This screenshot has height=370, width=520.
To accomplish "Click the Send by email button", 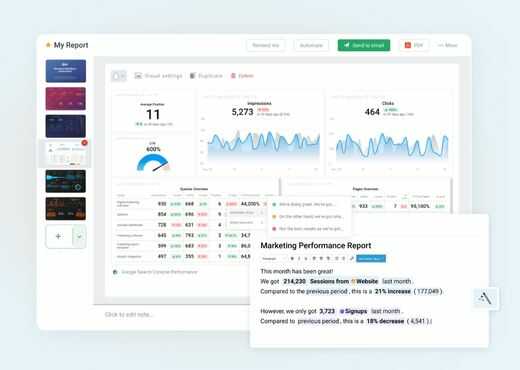I will 364,45.
